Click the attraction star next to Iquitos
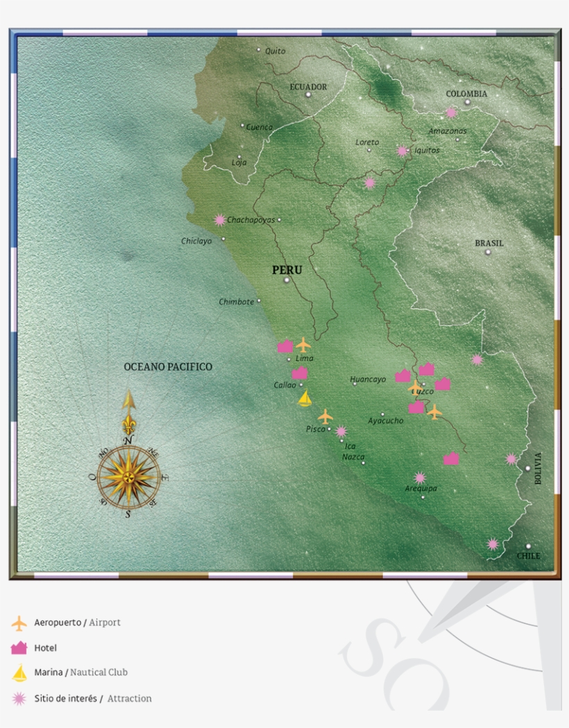 pos(402,151)
